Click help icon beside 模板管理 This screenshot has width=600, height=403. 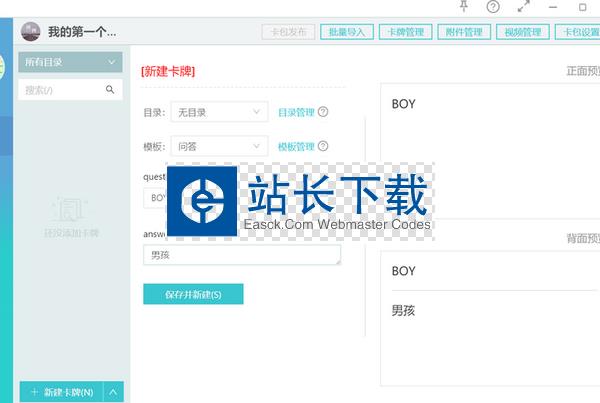pos(323,146)
